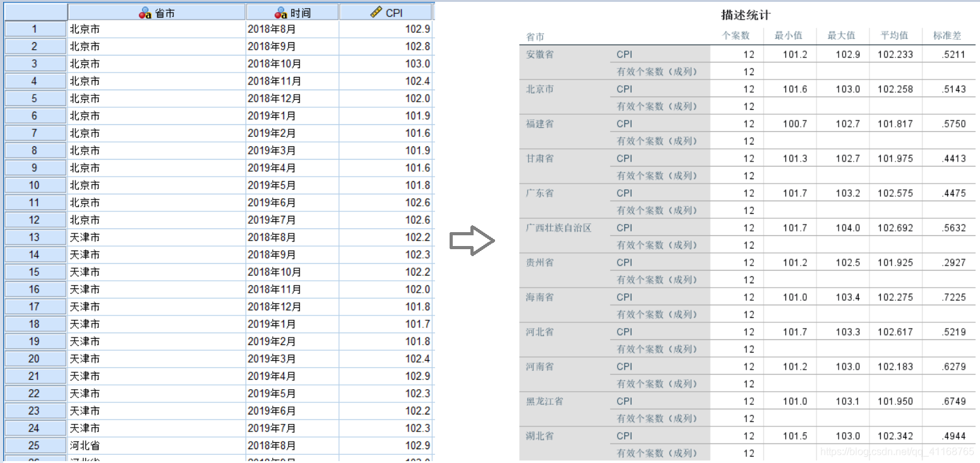Click the 黑龙江省 row label
The height and width of the screenshot is (463, 980).
coord(545,401)
